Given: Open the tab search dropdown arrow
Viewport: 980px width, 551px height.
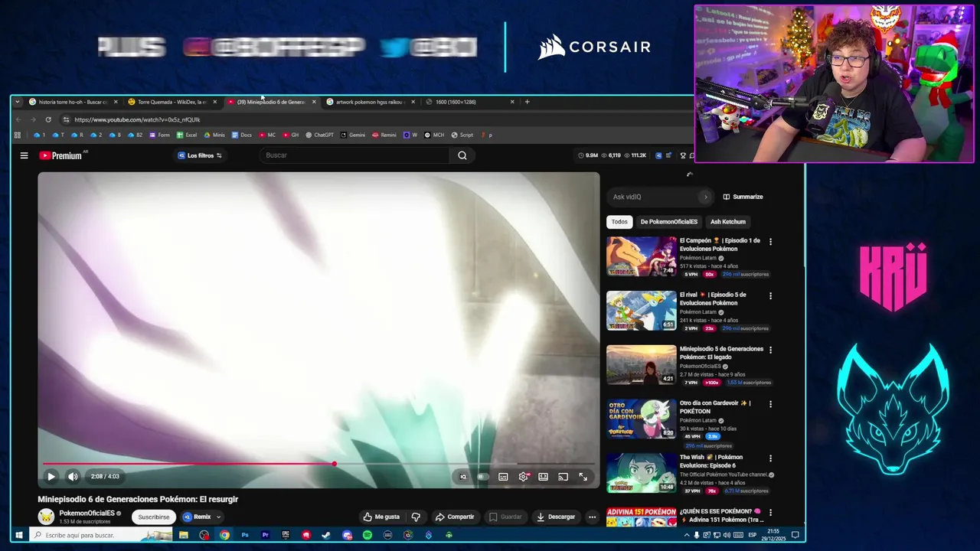Looking at the screenshot, I should [18, 102].
